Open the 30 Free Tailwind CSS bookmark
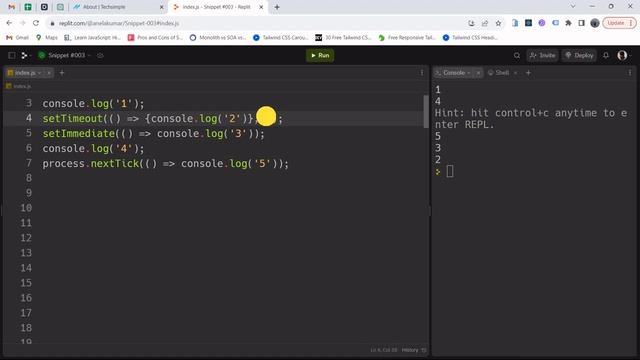Image resolution: width=640 pixels, height=360 pixels. point(344,38)
